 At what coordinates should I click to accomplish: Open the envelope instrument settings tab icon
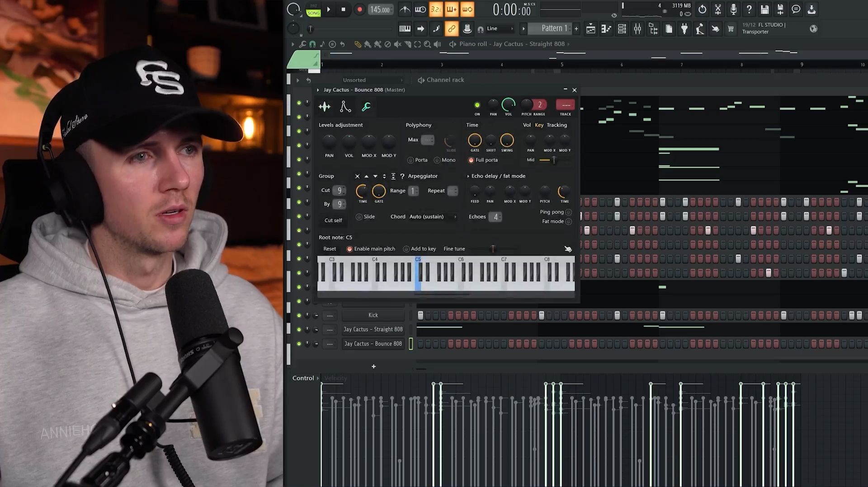pos(345,107)
